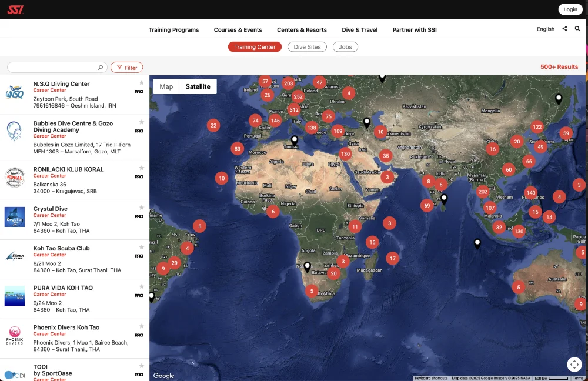Open cluster 107 near Malaysia
Viewport: 588px width, 381px height.
(490, 208)
